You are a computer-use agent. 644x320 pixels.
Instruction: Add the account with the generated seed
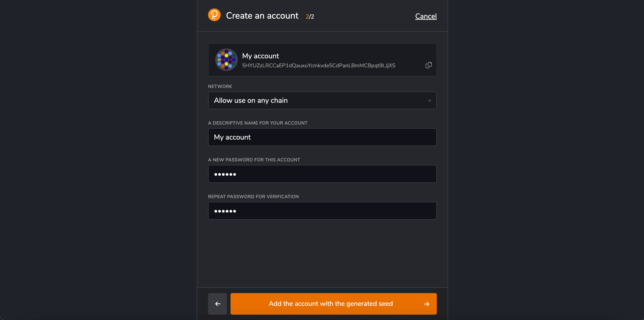click(331, 304)
